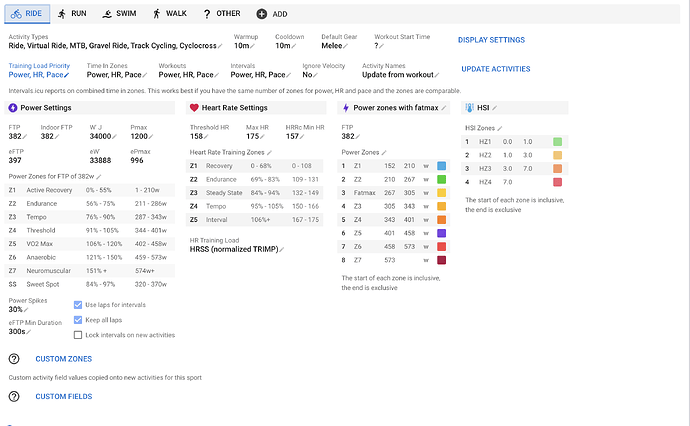Viewport: 690px width, 426px height.
Task: Edit Activity Types pencil icon
Action: (x=220, y=46)
